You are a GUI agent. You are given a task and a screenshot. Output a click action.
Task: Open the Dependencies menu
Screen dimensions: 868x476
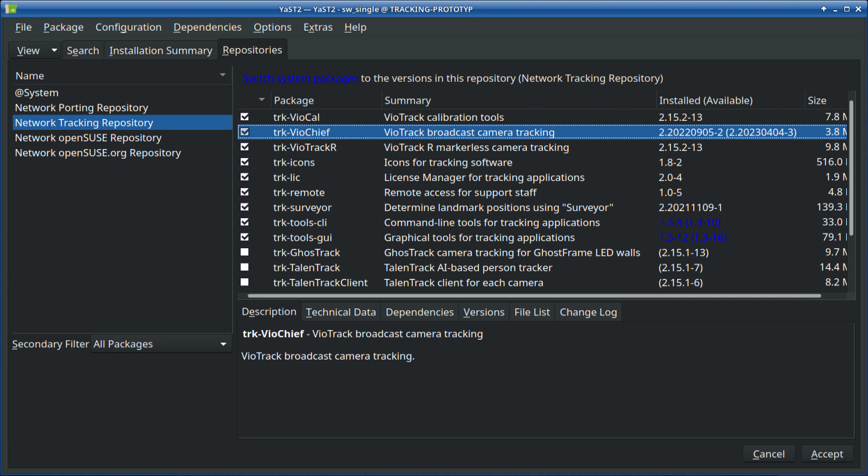[207, 27]
